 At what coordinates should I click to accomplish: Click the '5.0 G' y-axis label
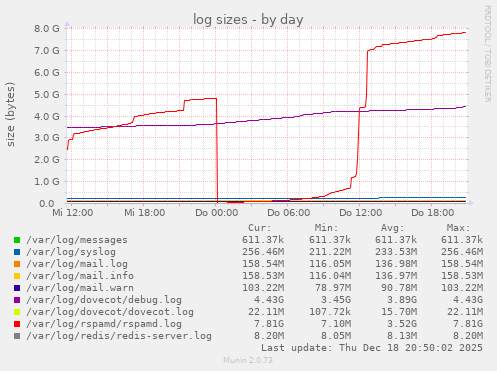(47, 94)
